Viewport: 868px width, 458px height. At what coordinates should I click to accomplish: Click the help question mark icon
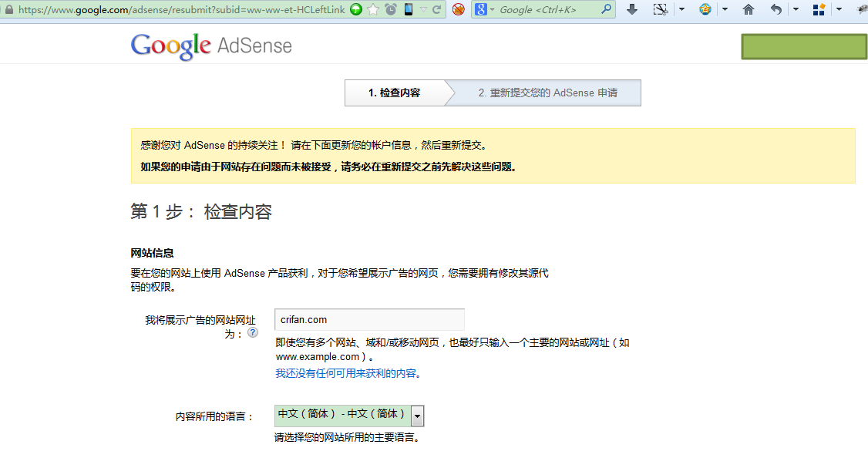[x=253, y=332]
